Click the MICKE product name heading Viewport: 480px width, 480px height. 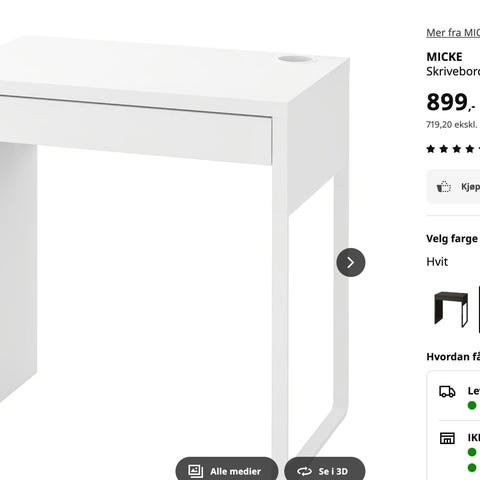(x=444, y=57)
